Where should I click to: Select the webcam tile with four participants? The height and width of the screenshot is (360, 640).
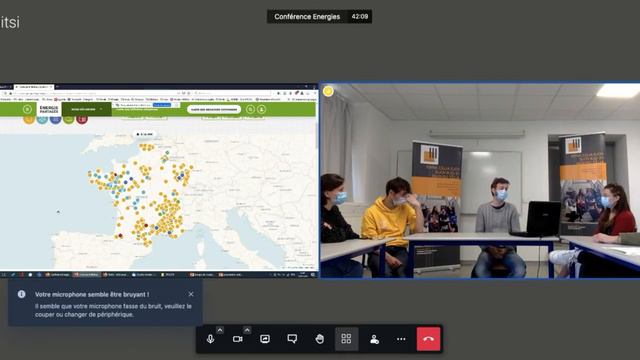coord(480,180)
